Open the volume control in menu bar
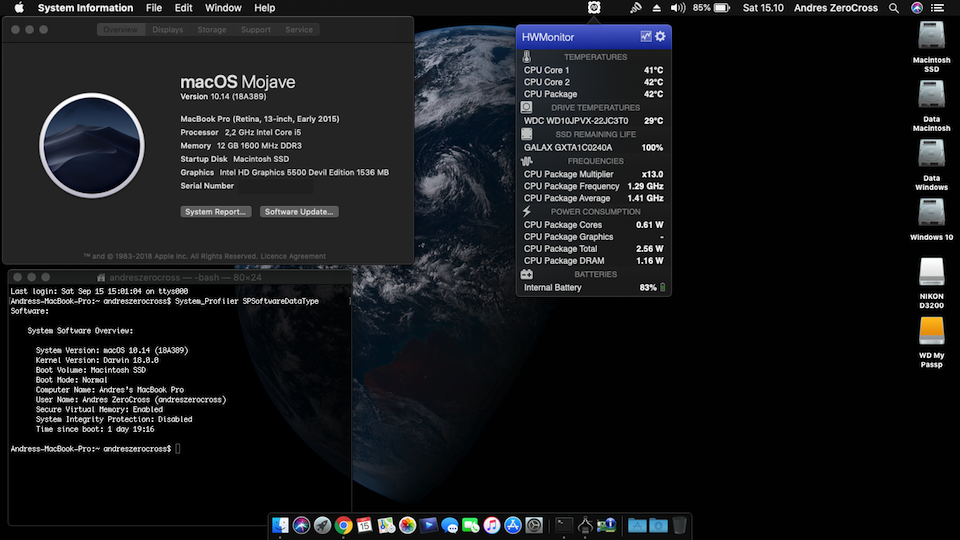 678,8
